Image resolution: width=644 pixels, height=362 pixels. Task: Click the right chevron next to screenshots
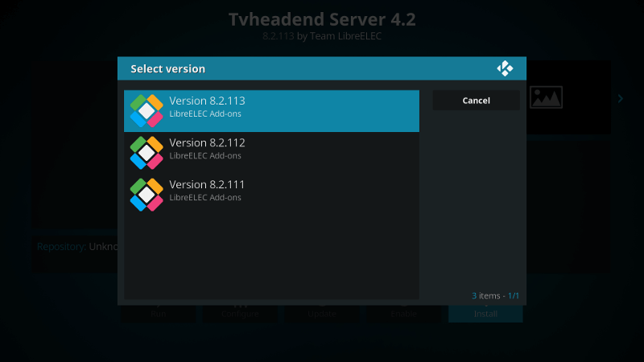(620, 98)
